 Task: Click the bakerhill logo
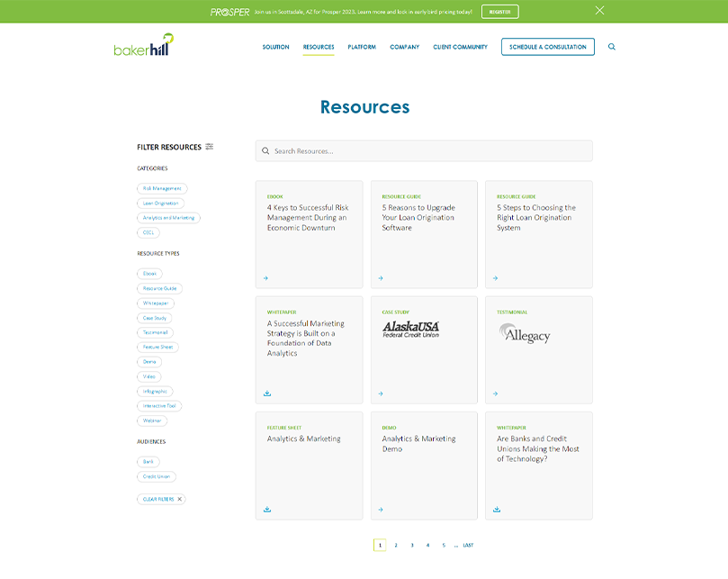(142, 47)
